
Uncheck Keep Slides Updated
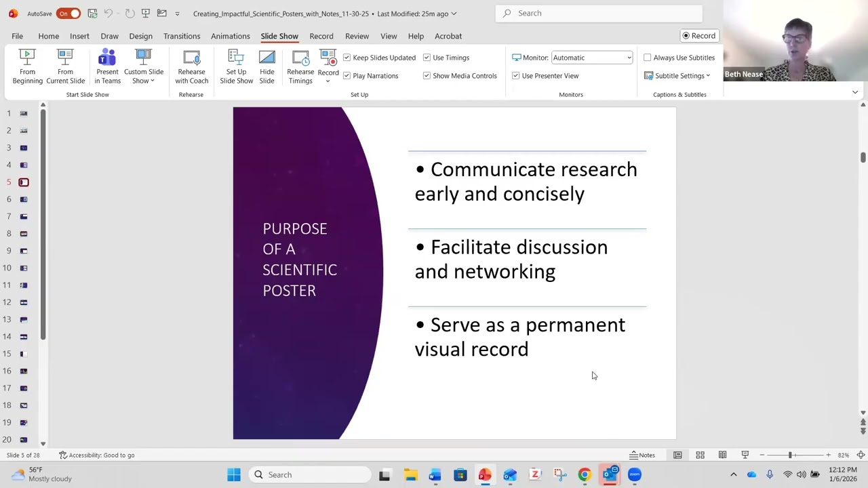pos(347,58)
